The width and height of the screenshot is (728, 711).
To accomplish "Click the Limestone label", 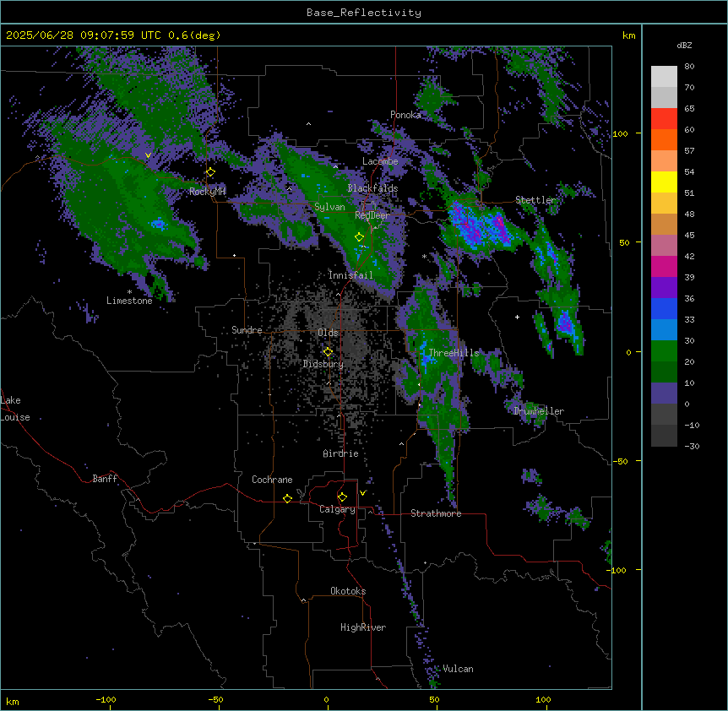I will pos(129,301).
